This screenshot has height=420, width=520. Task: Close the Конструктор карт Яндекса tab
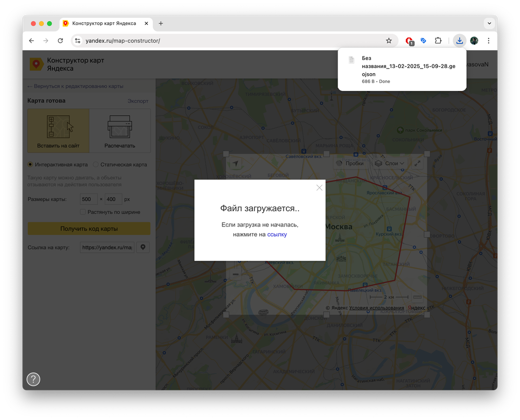pyautogui.click(x=146, y=23)
